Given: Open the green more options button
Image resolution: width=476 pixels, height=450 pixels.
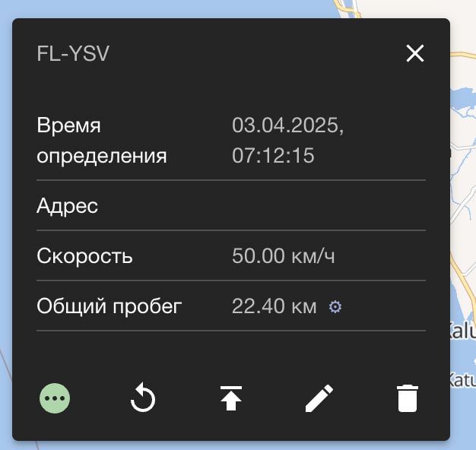Looking at the screenshot, I should point(55,398).
